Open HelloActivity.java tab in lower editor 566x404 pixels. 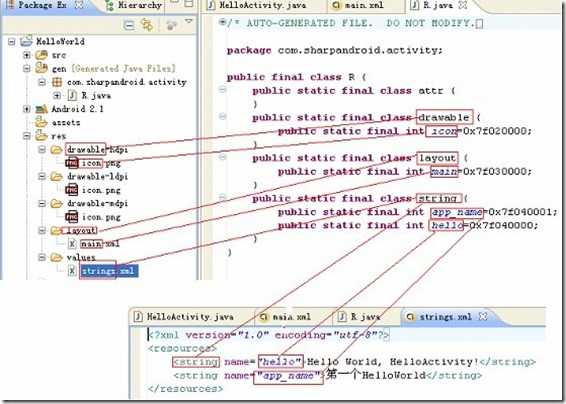coord(190,317)
